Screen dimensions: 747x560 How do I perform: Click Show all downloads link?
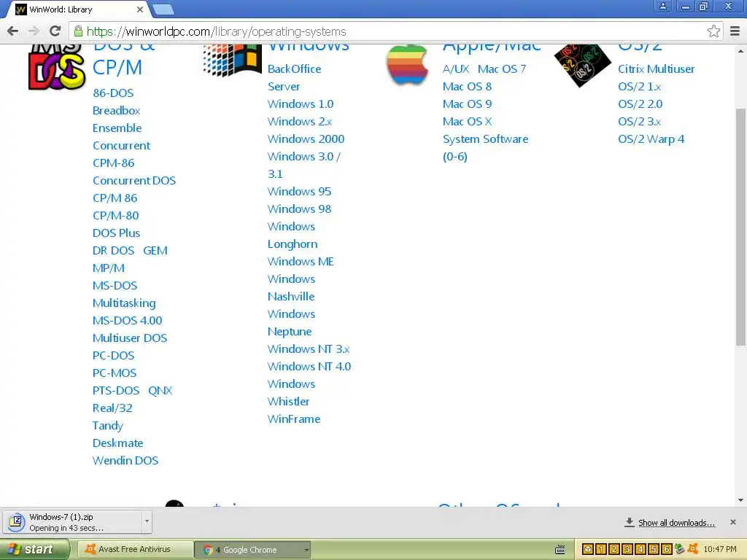(x=676, y=522)
